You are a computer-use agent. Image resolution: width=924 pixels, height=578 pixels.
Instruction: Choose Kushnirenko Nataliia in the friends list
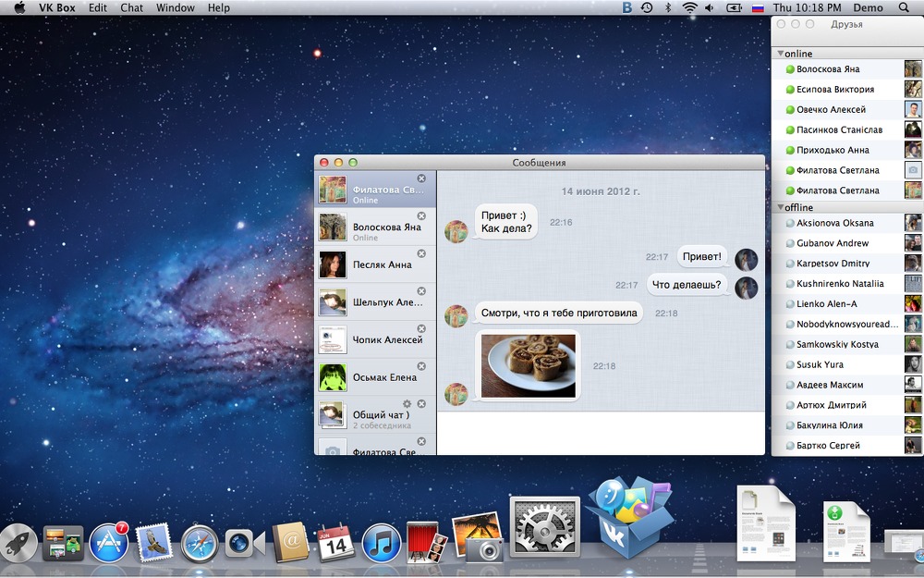click(x=847, y=284)
